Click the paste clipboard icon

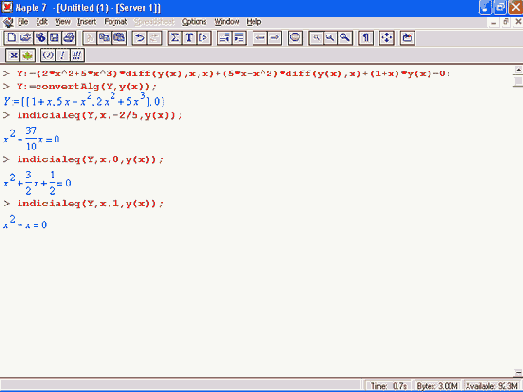tap(119, 38)
